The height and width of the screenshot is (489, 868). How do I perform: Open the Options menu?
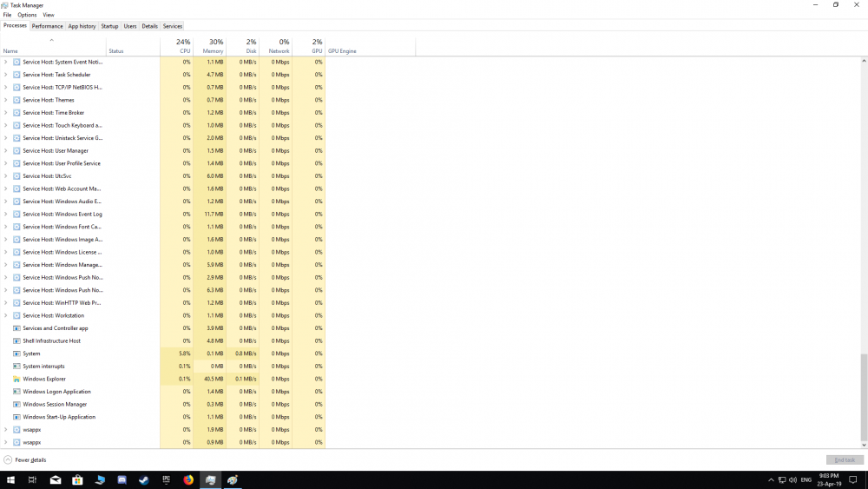(27, 15)
